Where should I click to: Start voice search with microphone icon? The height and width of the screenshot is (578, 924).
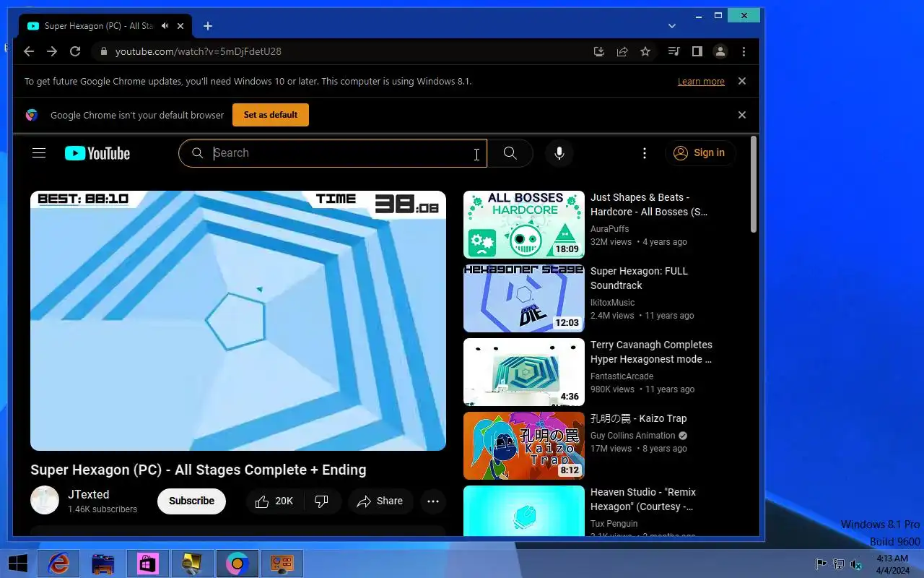(x=559, y=153)
